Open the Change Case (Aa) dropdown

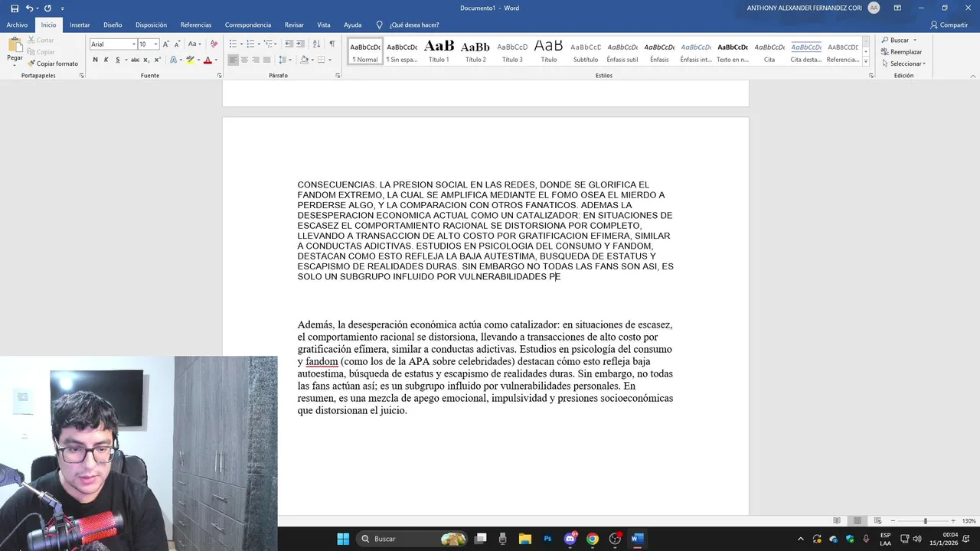pos(194,44)
